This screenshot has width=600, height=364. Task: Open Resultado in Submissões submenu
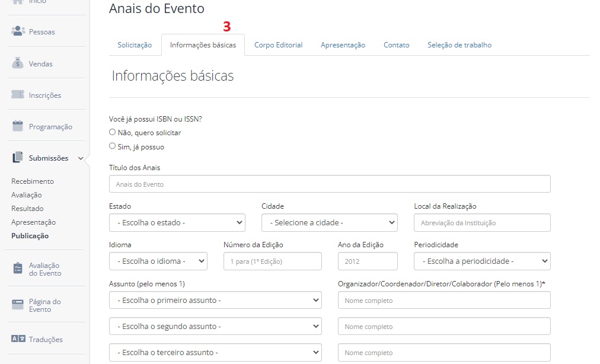pyautogui.click(x=27, y=209)
